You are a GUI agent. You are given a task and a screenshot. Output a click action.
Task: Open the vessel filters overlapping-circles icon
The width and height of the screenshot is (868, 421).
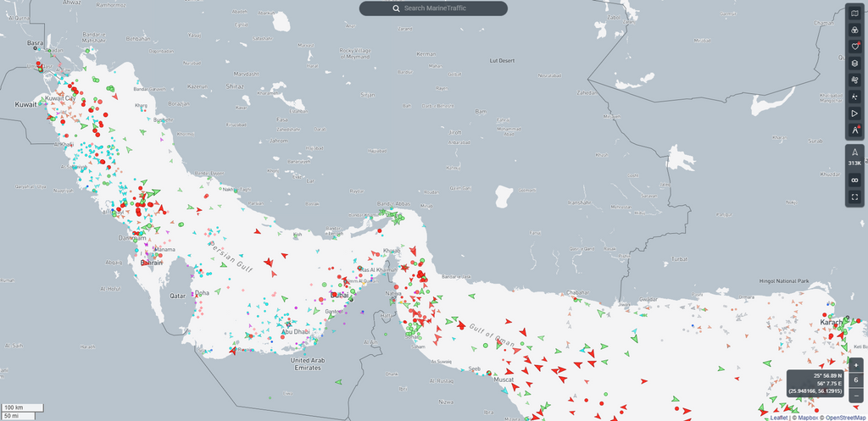pyautogui.click(x=854, y=30)
